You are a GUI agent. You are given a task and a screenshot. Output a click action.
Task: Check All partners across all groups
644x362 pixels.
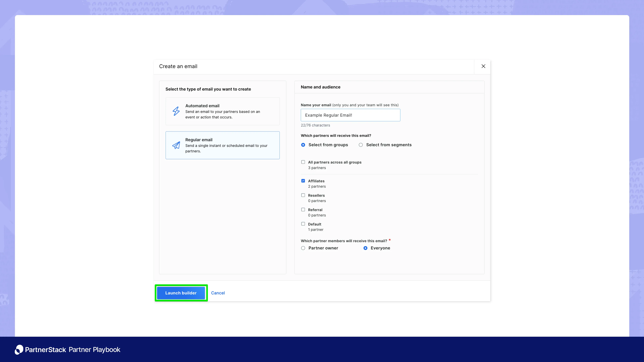(303, 162)
